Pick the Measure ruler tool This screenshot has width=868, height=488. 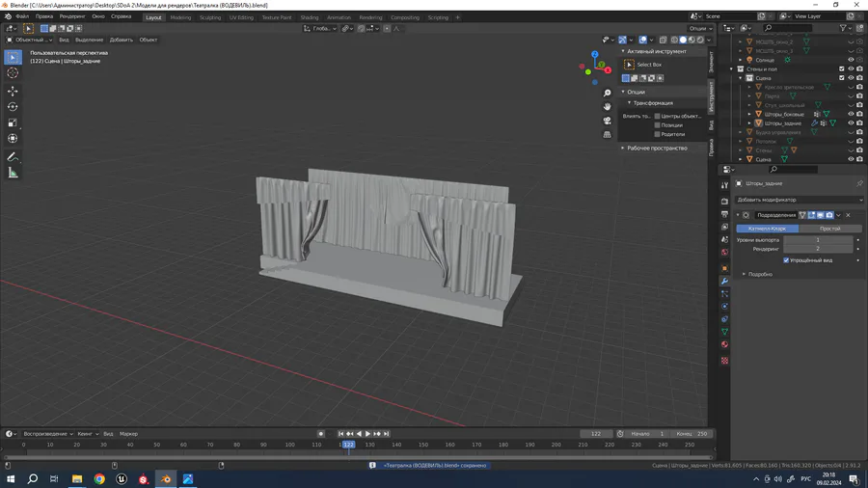[13, 173]
